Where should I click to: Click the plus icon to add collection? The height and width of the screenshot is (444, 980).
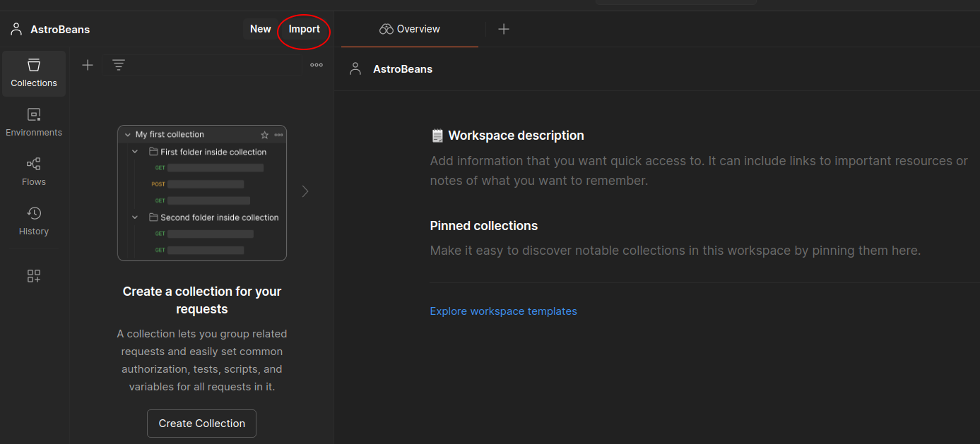pyautogui.click(x=88, y=65)
